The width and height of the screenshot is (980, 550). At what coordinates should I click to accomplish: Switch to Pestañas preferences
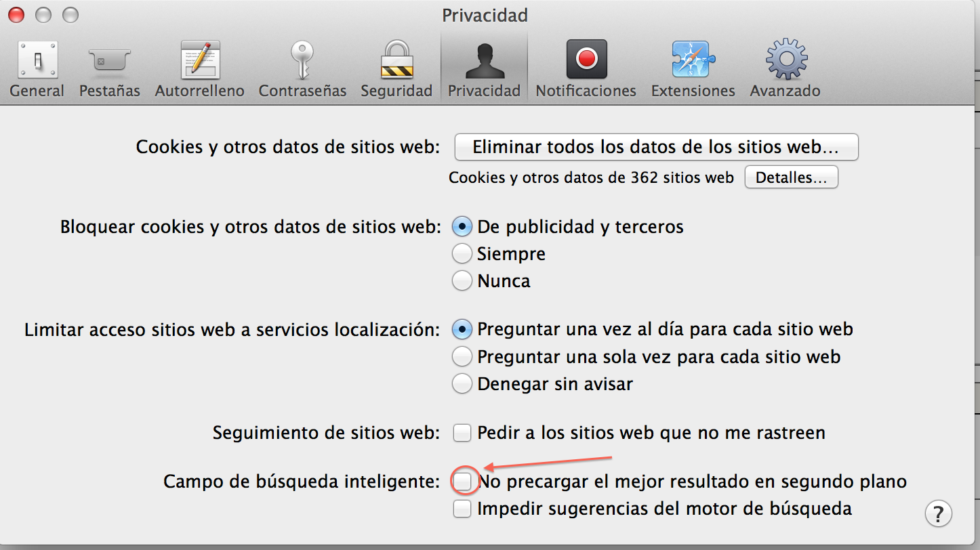click(x=108, y=64)
